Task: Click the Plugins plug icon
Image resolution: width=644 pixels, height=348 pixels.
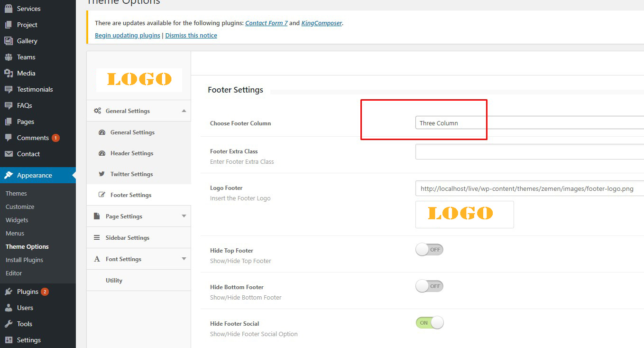Action: pos(9,292)
